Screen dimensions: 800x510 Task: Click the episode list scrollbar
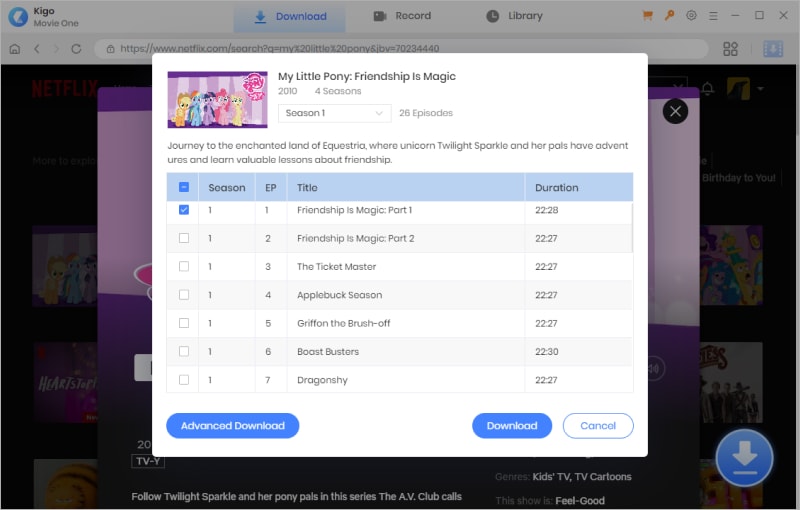(x=632, y=227)
